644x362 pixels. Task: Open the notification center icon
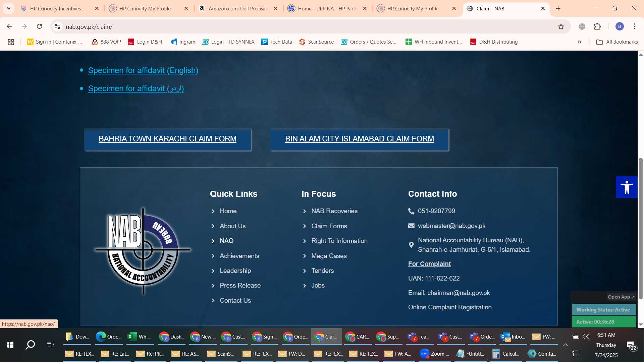(631, 345)
